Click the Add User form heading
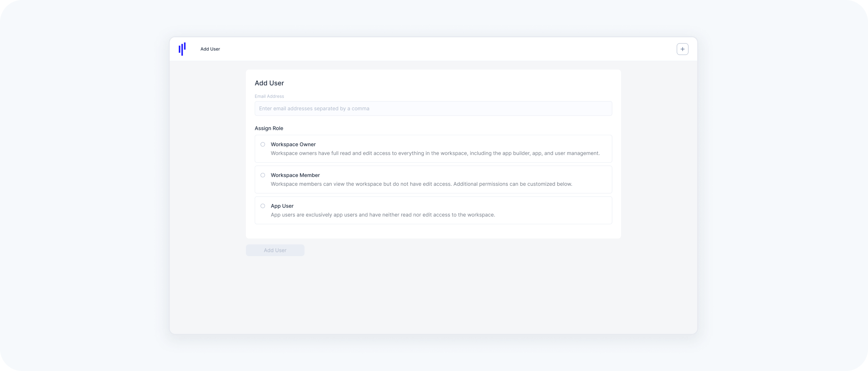 coord(269,83)
